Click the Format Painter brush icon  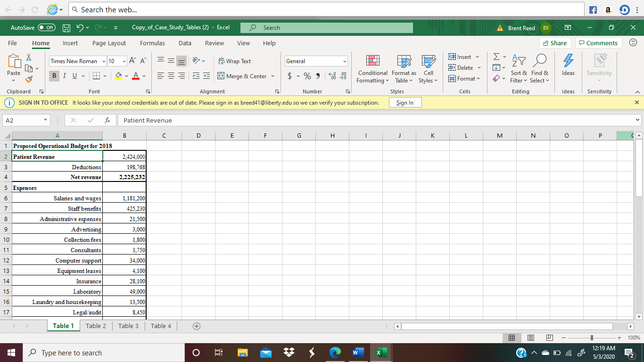28,79
